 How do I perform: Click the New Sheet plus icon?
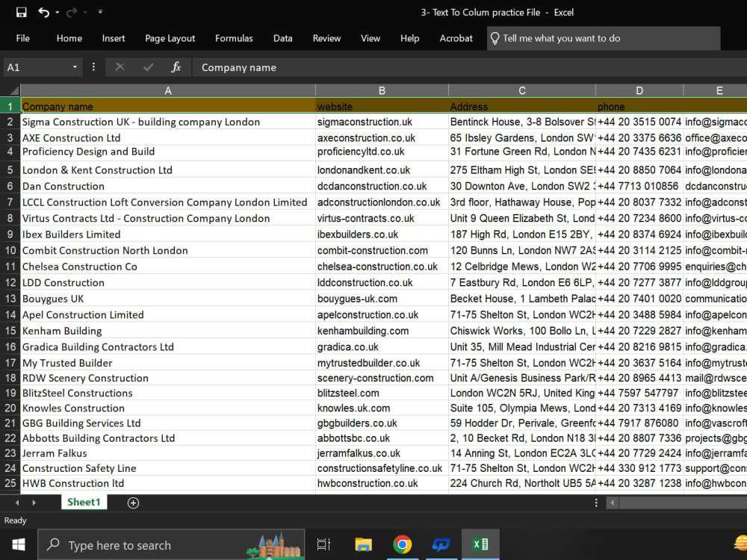(x=134, y=503)
